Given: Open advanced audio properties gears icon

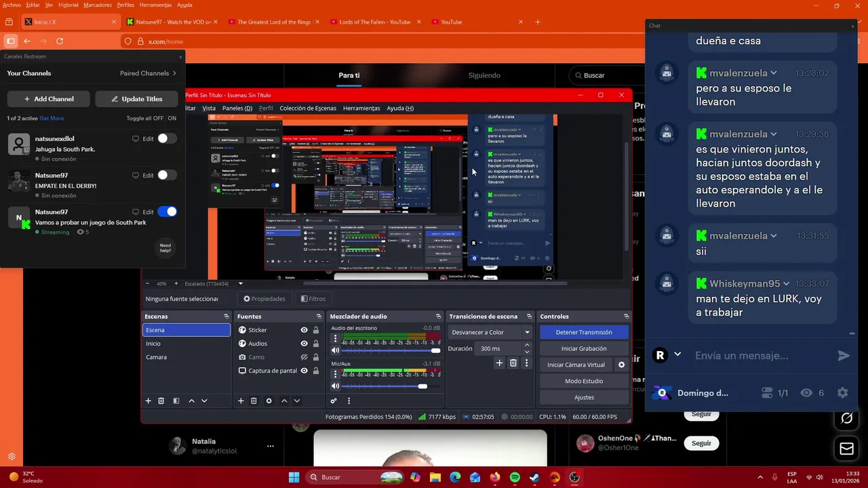Looking at the screenshot, I should (334, 401).
